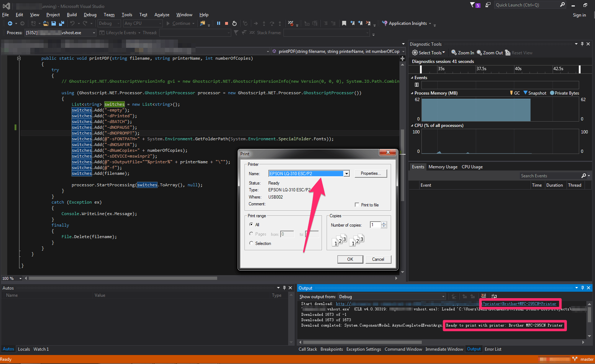This screenshot has width=595, height=364.
Task: Collapse the printPDF method outline
Action: click(x=19, y=58)
